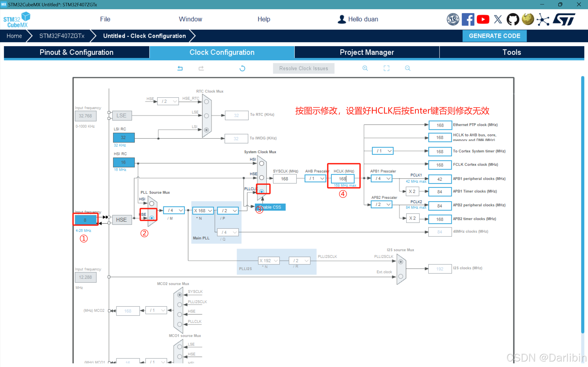Image resolution: width=588 pixels, height=367 pixels.
Task: Switch to the Project Manager tab
Action: tap(367, 52)
